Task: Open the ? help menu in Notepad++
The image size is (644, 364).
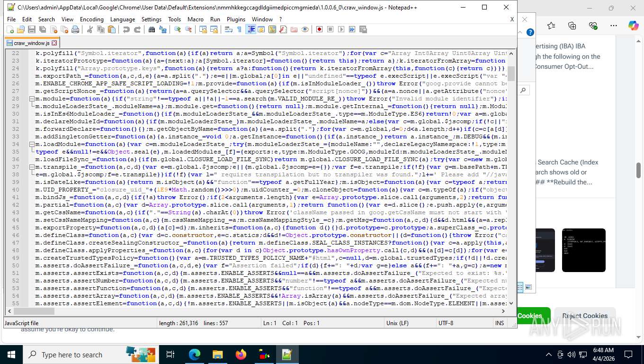Action: point(280,19)
